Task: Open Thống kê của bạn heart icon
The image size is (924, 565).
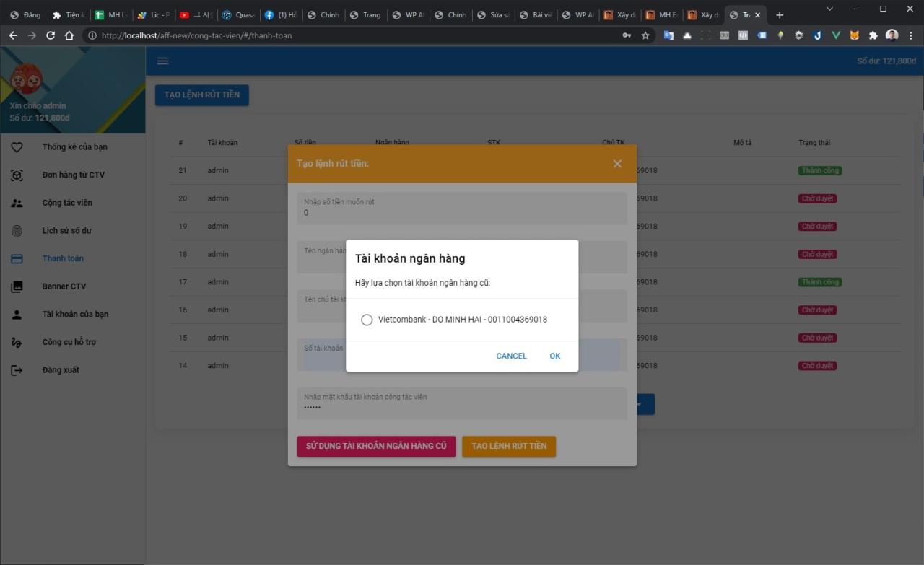Action: [x=17, y=147]
